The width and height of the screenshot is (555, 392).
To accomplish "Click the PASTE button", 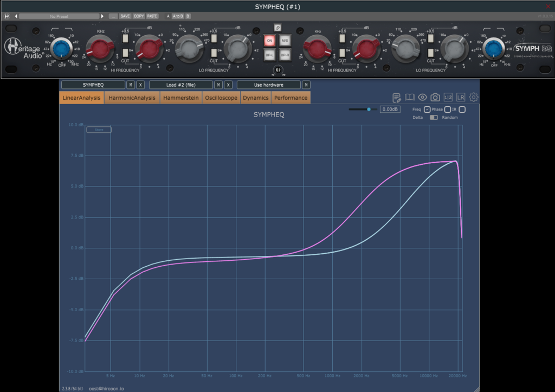I will coord(152,16).
